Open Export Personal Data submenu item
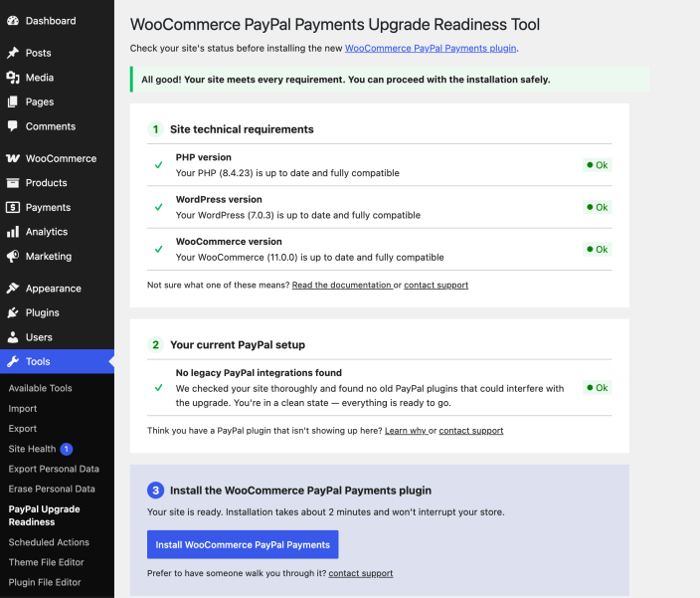 click(x=54, y=469)
